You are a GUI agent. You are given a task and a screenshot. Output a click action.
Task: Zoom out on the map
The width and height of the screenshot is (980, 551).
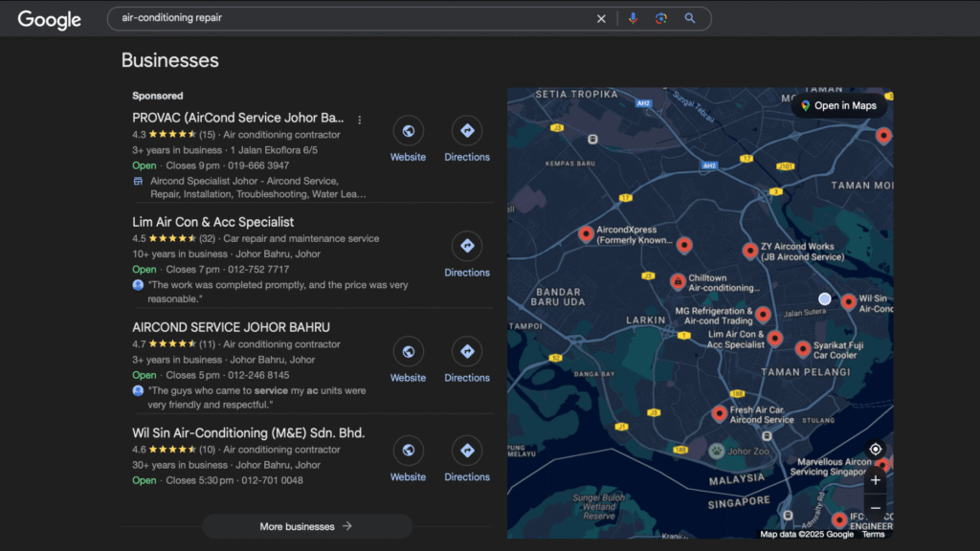click(875, 508)
